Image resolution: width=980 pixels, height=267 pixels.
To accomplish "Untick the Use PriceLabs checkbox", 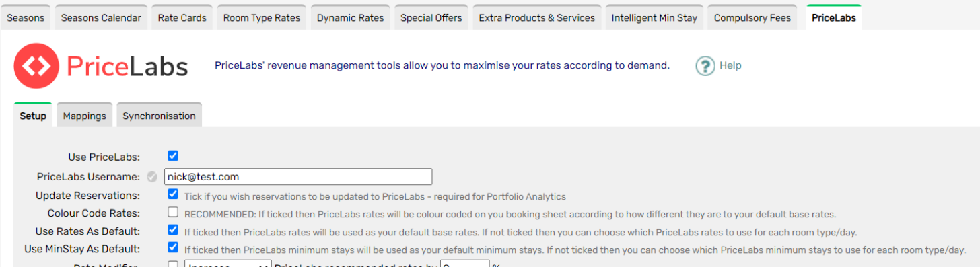I will tap(173, 156).
